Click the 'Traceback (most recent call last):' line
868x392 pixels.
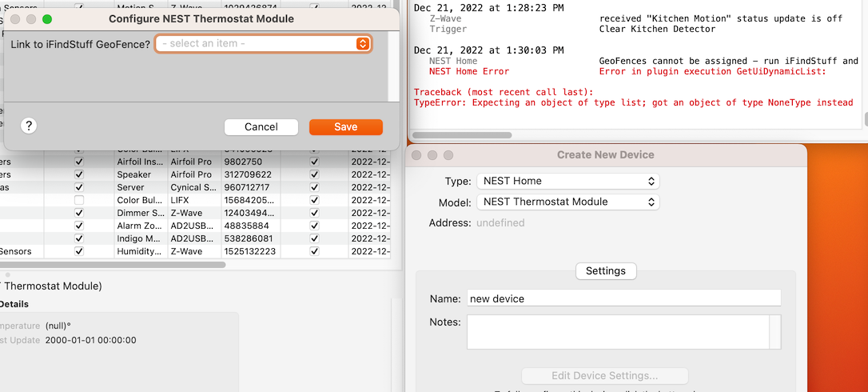(x=504, y=92)
